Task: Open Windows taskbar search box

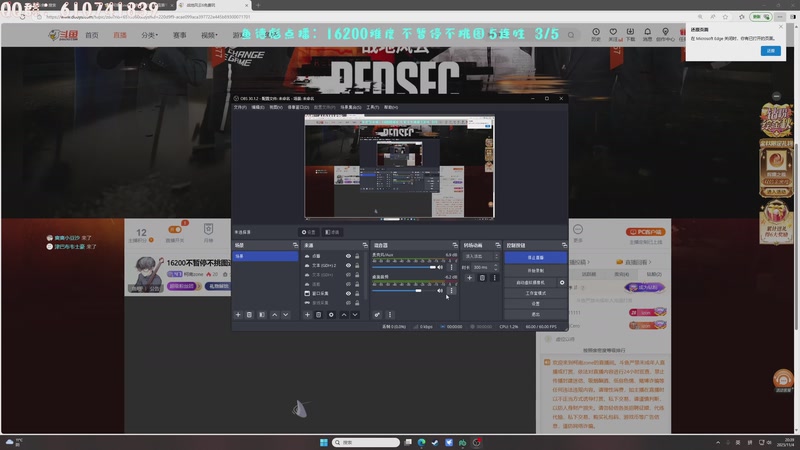Action: tap(366, 442)
